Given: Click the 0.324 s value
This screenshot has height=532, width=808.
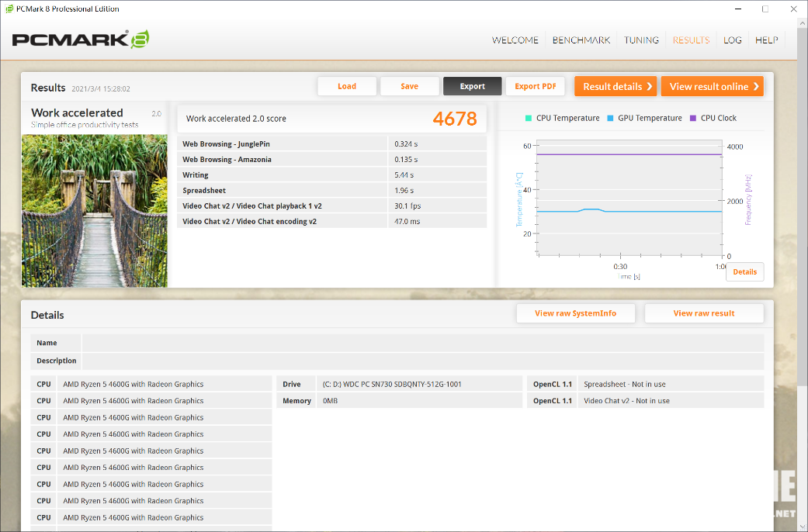Looking at the screenshot, I should coord(406,144).
